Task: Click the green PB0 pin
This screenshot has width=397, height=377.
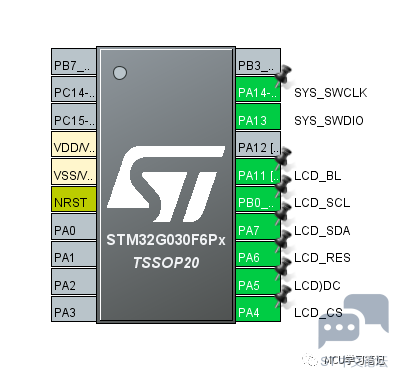Action: 258,199
